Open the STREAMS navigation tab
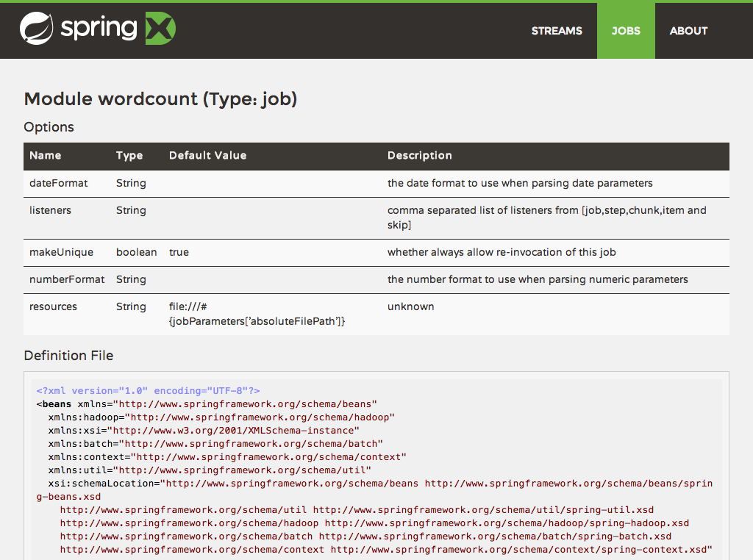 tap(557, 31)
